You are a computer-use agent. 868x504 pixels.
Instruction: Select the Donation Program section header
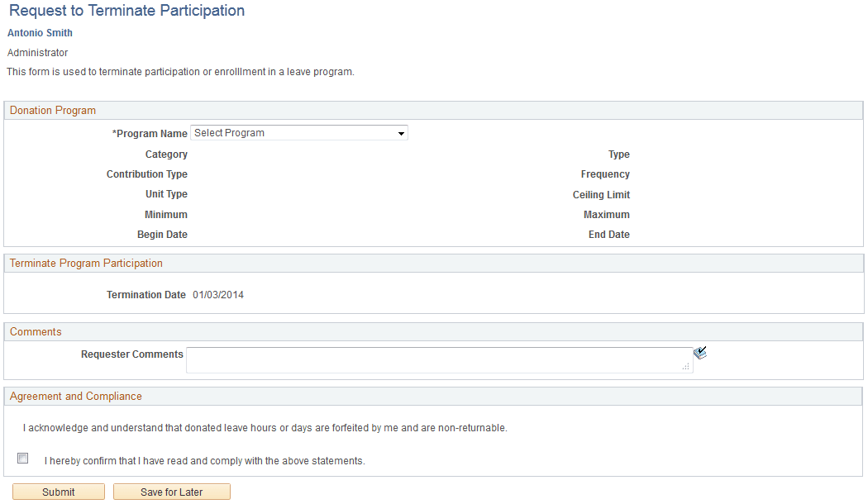[x=52, y=110]
